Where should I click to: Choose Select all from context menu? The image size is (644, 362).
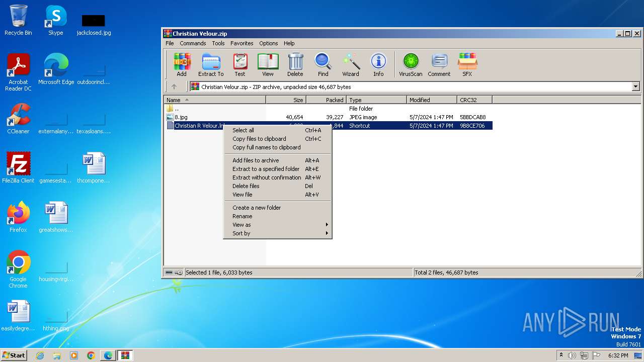278,130
